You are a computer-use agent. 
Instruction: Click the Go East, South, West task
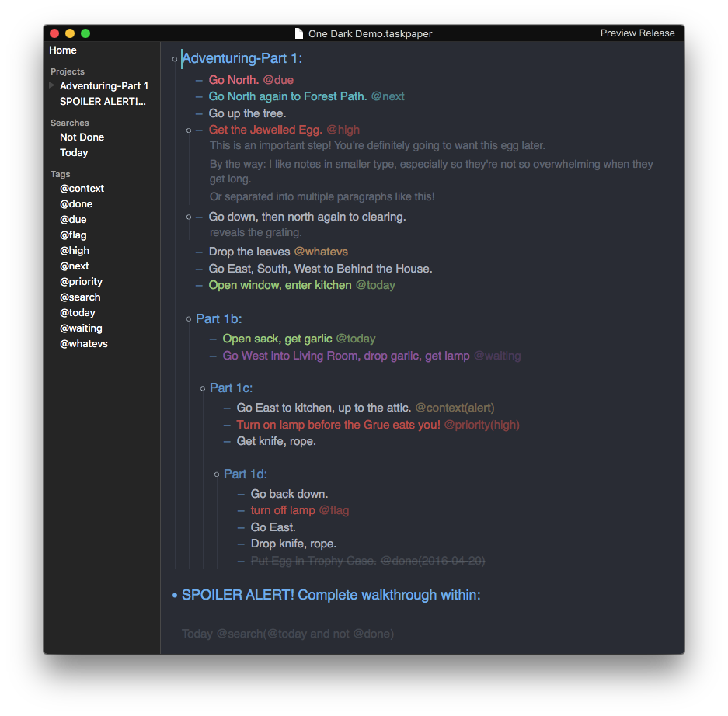point(320,269)
